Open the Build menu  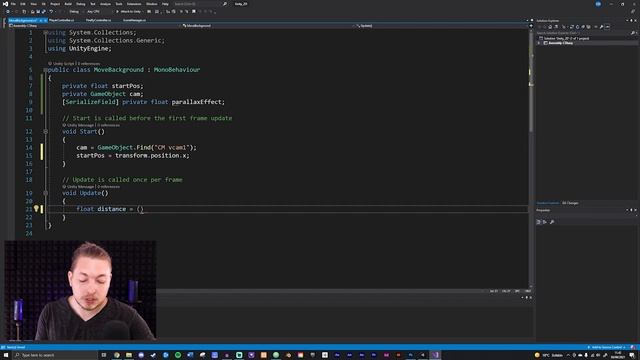tap(68, 4)
